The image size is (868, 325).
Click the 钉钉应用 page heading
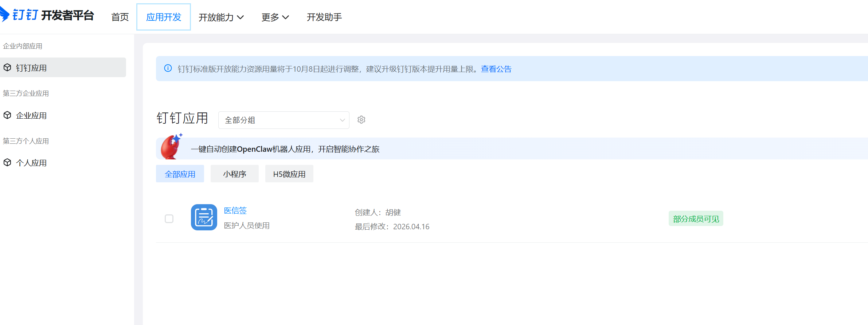[182, 118]
